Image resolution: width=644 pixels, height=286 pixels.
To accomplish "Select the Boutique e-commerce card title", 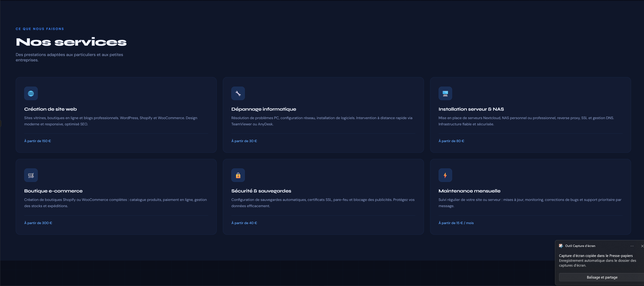I will [x=53, y=191].
